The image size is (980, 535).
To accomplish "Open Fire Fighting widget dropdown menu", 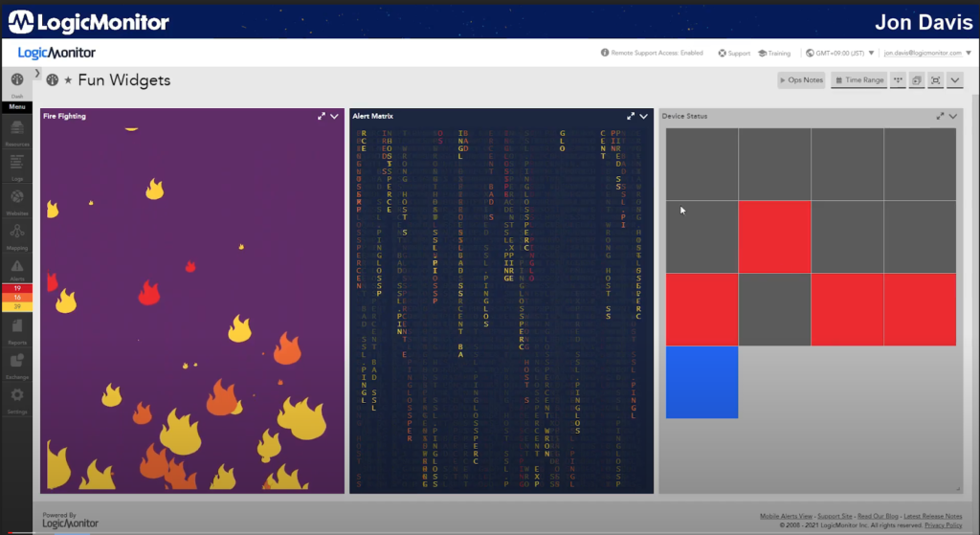I will tap(334, 116).
